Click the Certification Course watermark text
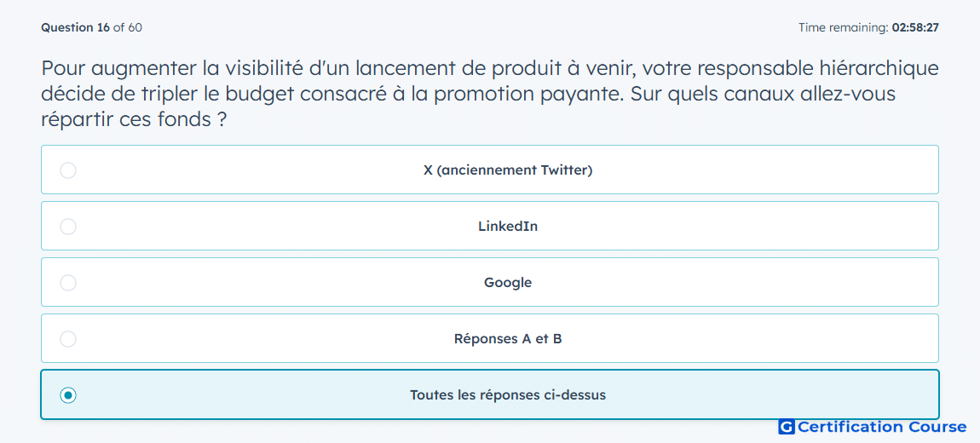980x443 pixels. tap(882, 428)
